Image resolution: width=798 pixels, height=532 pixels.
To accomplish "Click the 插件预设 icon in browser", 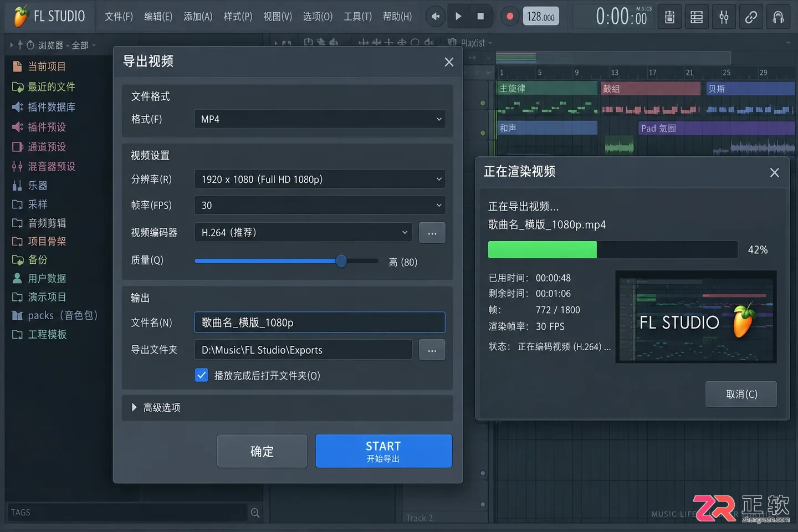I will [17, 127].
